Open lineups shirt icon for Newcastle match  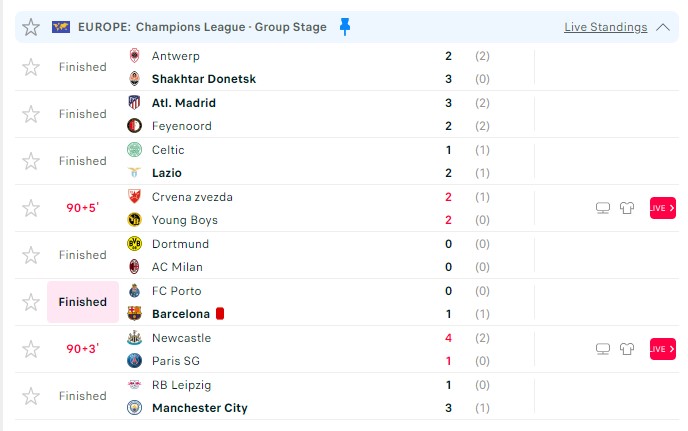(627, 349)
